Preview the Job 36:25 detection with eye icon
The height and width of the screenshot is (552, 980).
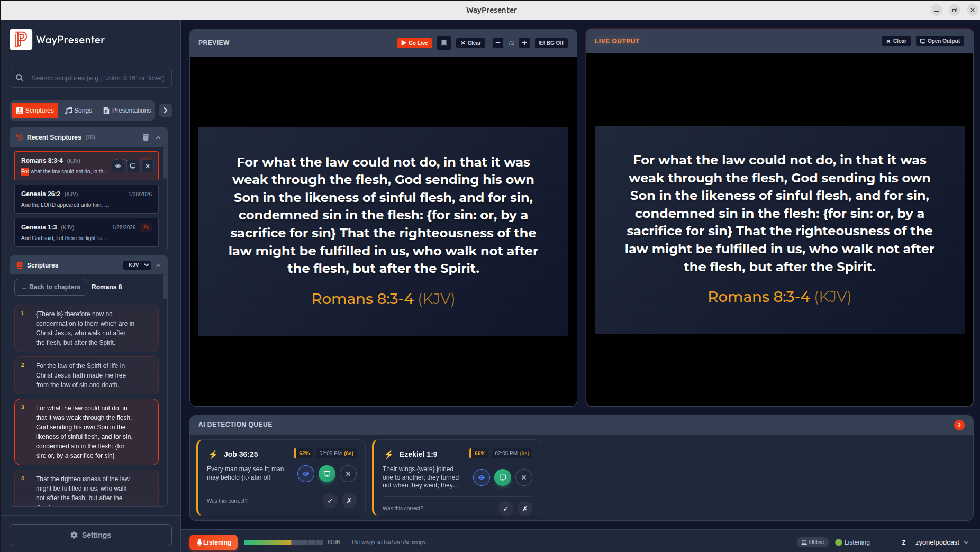305,474
